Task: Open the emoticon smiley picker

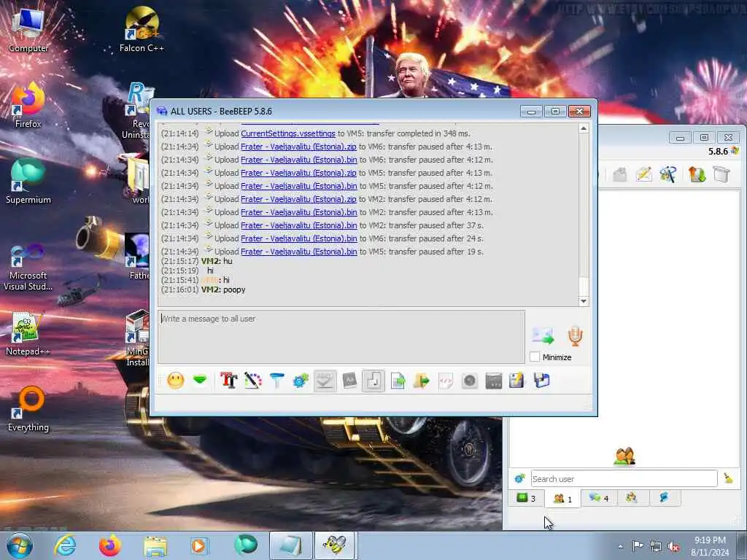Action: tap(175, 381)
